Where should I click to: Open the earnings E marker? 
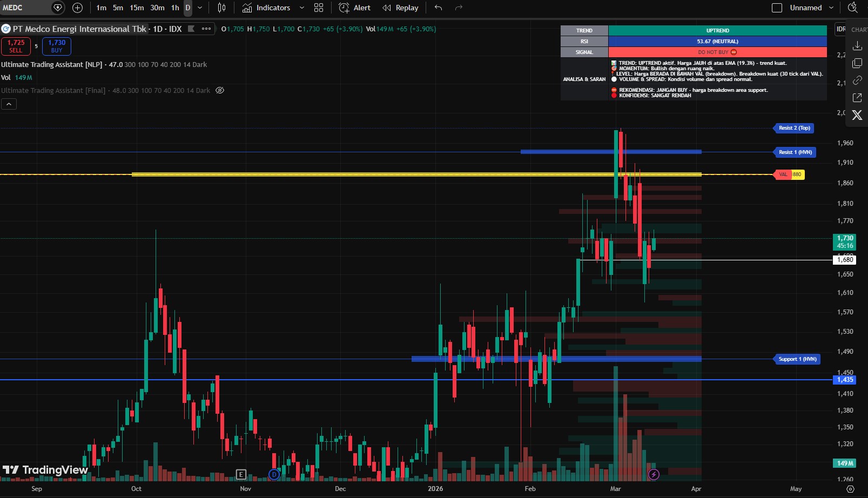click(x=241, y=475)
